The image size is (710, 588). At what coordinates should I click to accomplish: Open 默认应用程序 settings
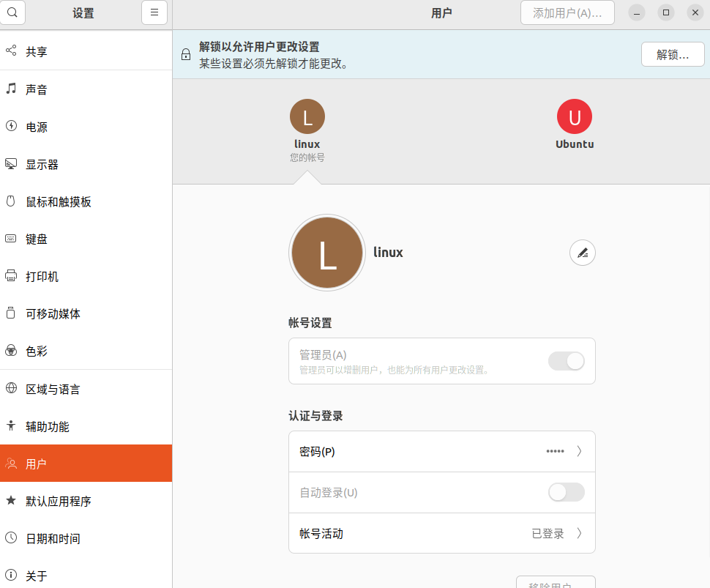click(86, 501)
